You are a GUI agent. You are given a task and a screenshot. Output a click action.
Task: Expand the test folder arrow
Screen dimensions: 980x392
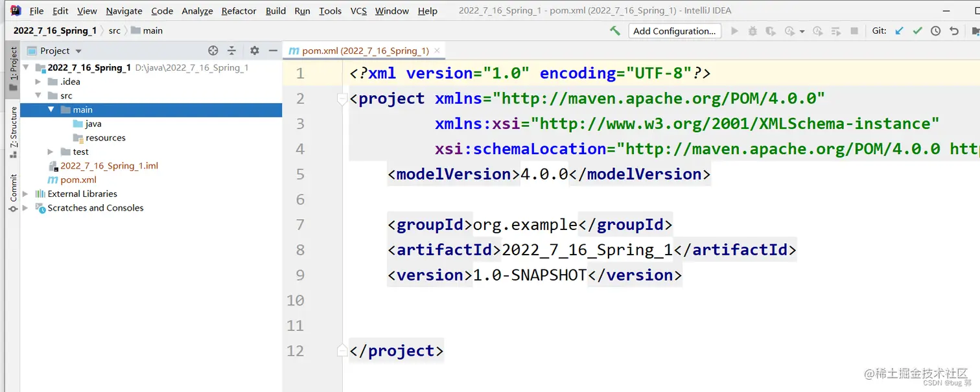pyautogui.click(x=51, y=152)
